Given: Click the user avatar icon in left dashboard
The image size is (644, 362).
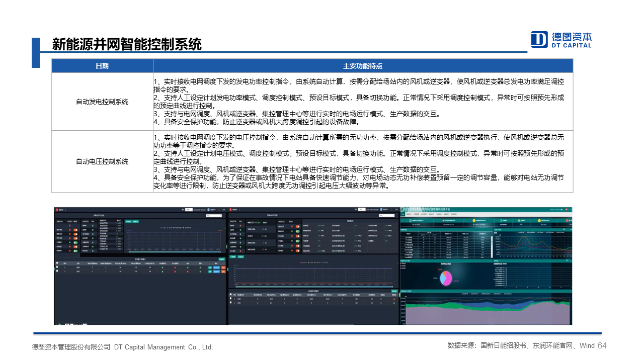Looking at the screenshot, I should [x=208, y=209].
